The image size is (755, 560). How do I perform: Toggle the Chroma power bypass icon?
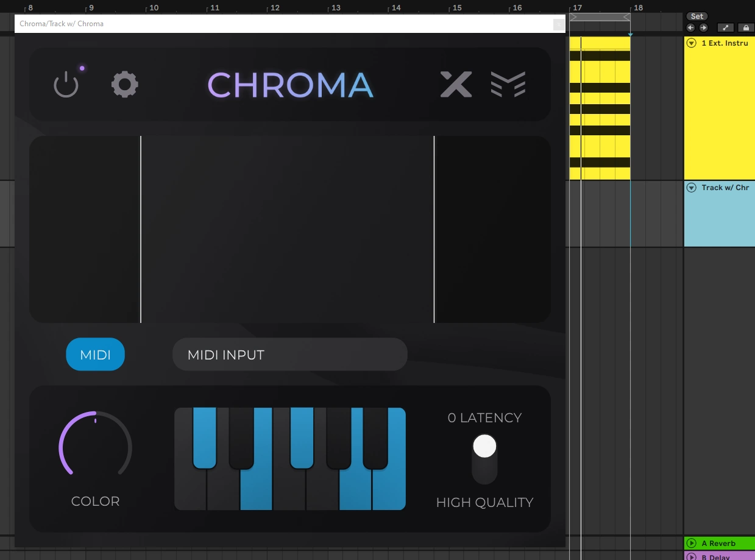[66, 85]
